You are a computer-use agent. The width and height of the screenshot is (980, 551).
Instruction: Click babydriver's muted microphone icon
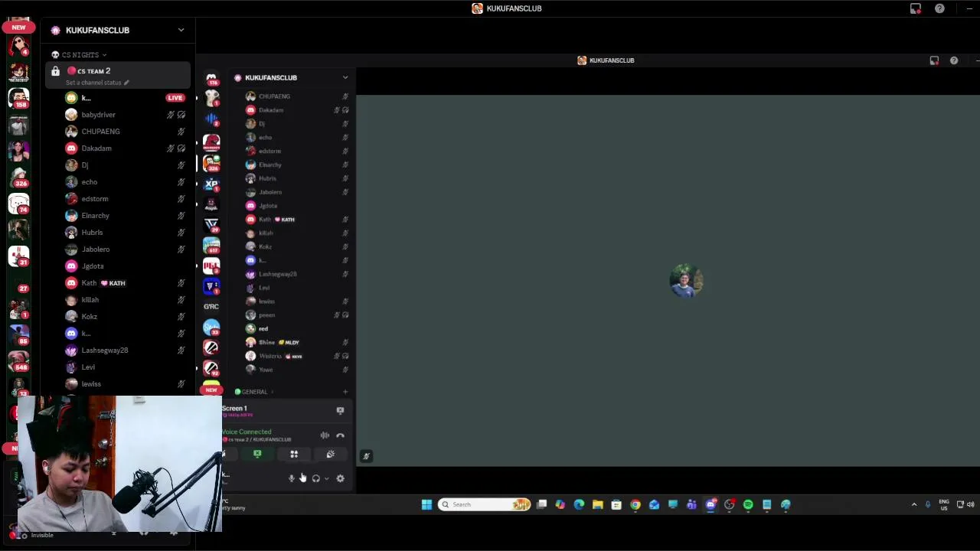point(171,115)
